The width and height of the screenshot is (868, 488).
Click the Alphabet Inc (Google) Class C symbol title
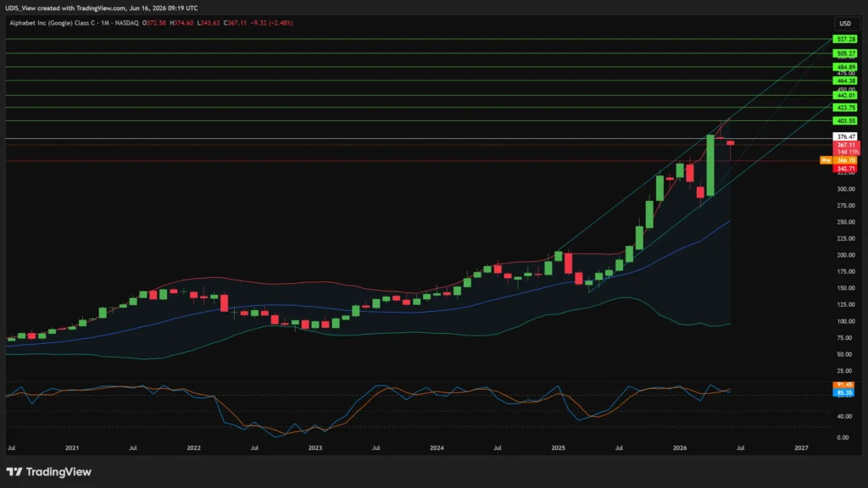(x=52, y=23)
